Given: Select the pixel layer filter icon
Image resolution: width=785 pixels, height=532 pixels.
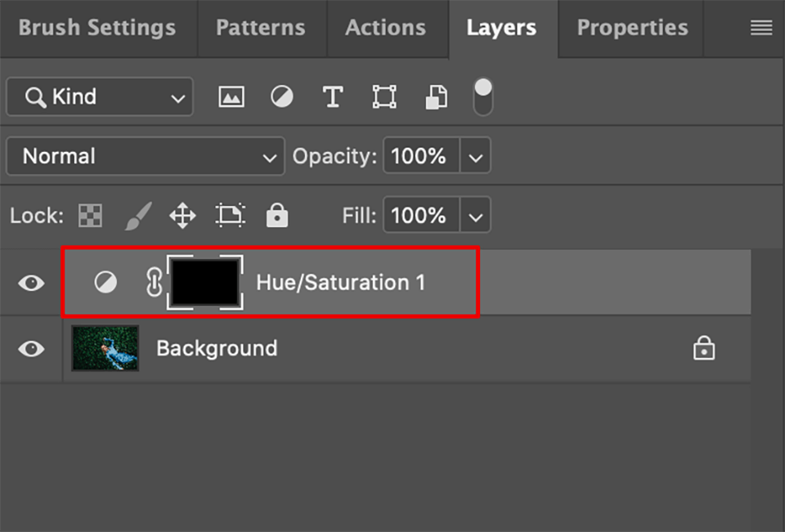Looking at the screenshot, I should (231, 96).
